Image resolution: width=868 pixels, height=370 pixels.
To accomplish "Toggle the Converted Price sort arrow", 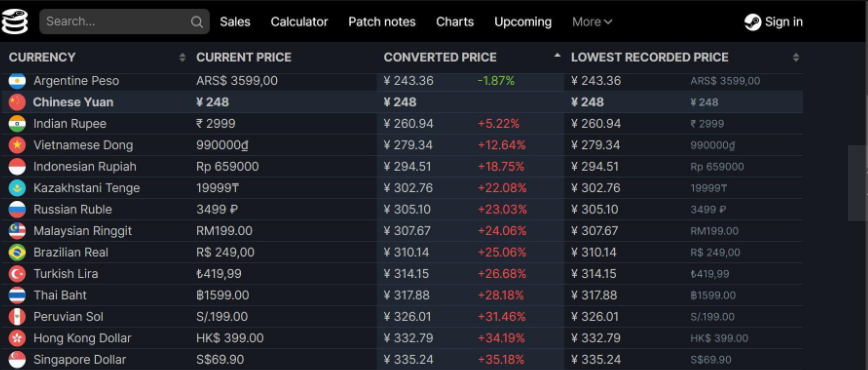I will (x=557, y=55).
